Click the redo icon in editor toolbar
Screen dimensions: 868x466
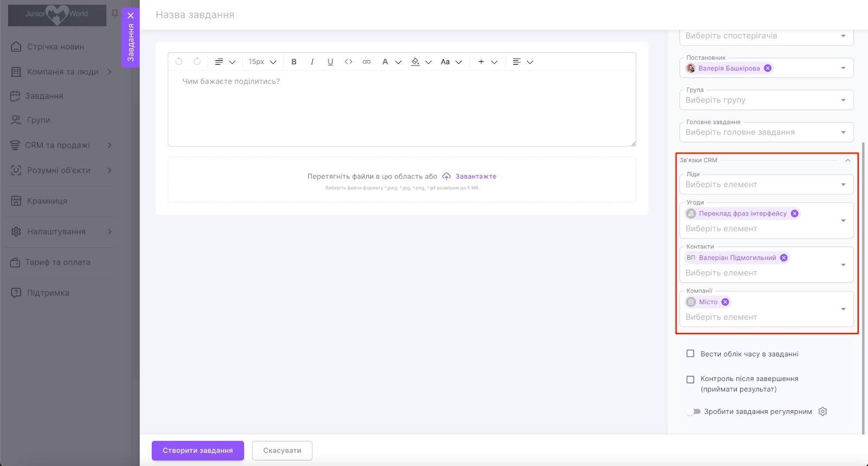point(197,62)
